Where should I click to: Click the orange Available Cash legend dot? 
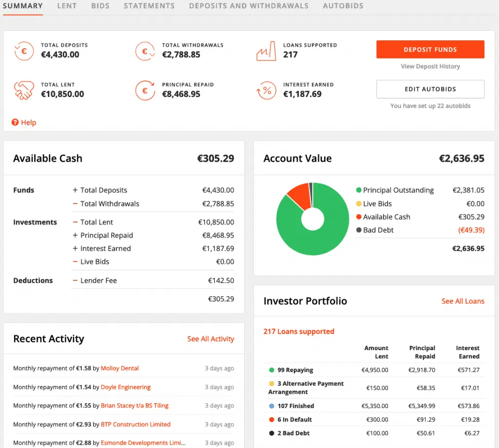pos(359,217)
